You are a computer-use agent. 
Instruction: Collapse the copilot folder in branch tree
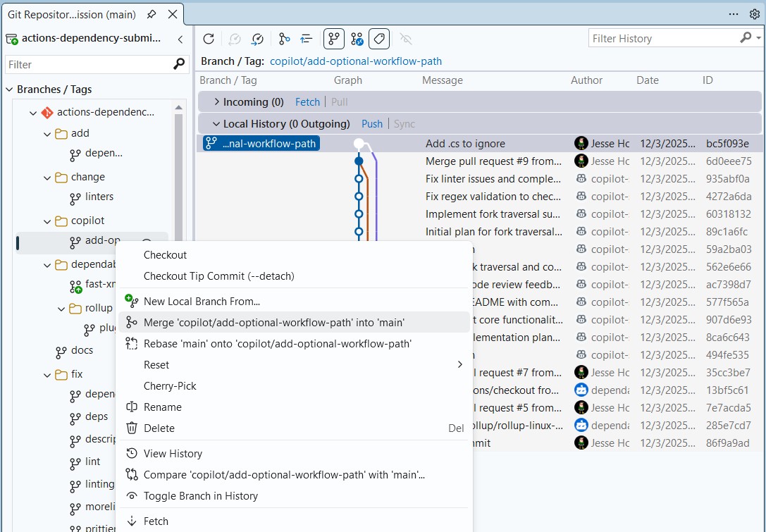point(47,221)
